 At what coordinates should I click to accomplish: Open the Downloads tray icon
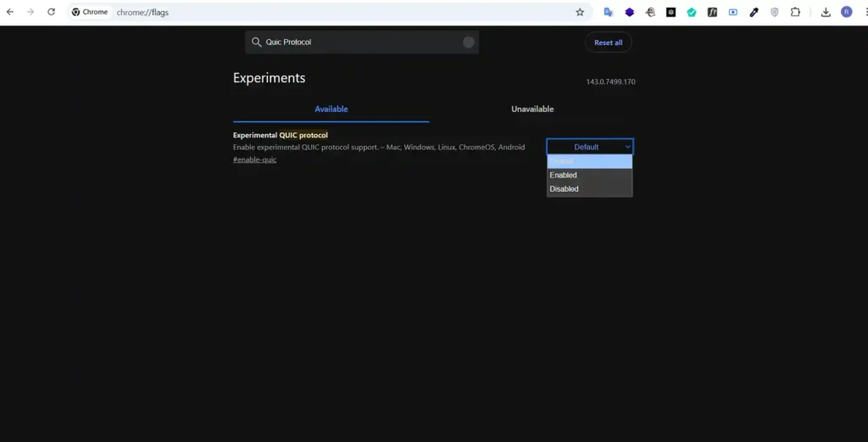click(x=826, y=12)
